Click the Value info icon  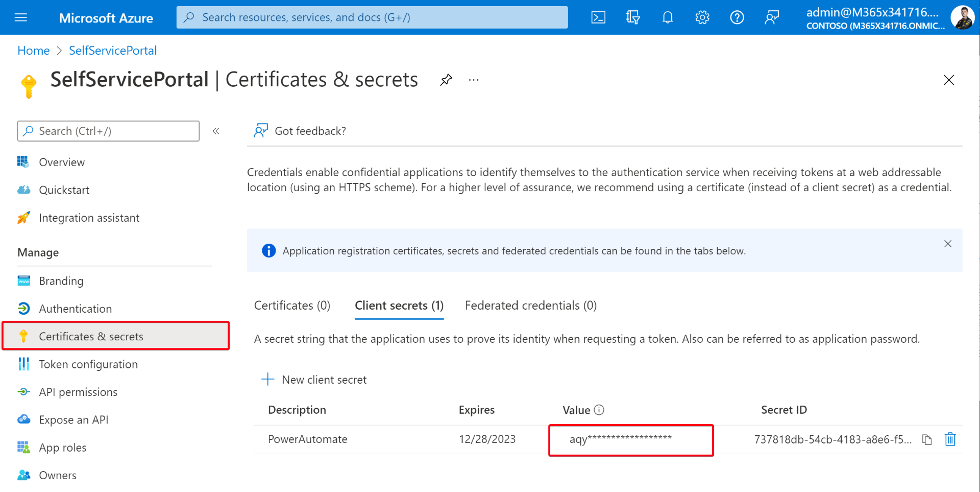[599, 410]
